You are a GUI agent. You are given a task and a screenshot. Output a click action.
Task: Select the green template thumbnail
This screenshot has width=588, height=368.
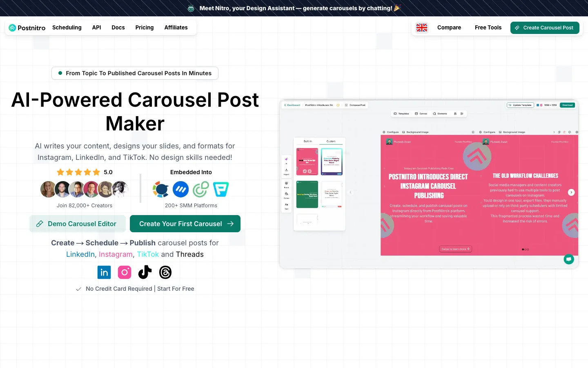click(307, 194)
